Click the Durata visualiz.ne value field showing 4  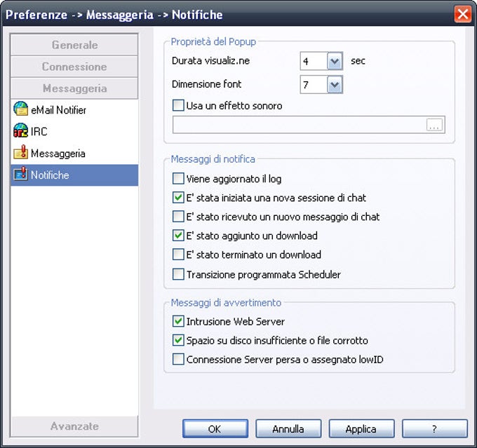point(314,61)
